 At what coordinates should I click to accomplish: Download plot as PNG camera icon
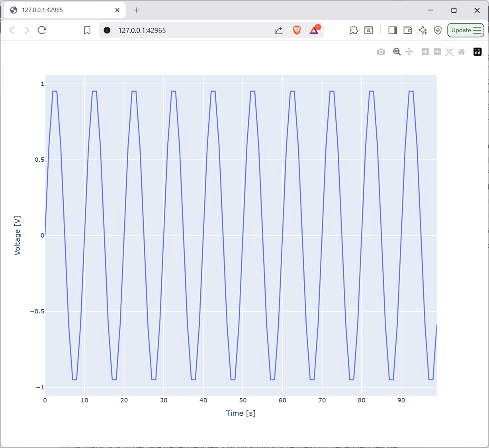381,52
